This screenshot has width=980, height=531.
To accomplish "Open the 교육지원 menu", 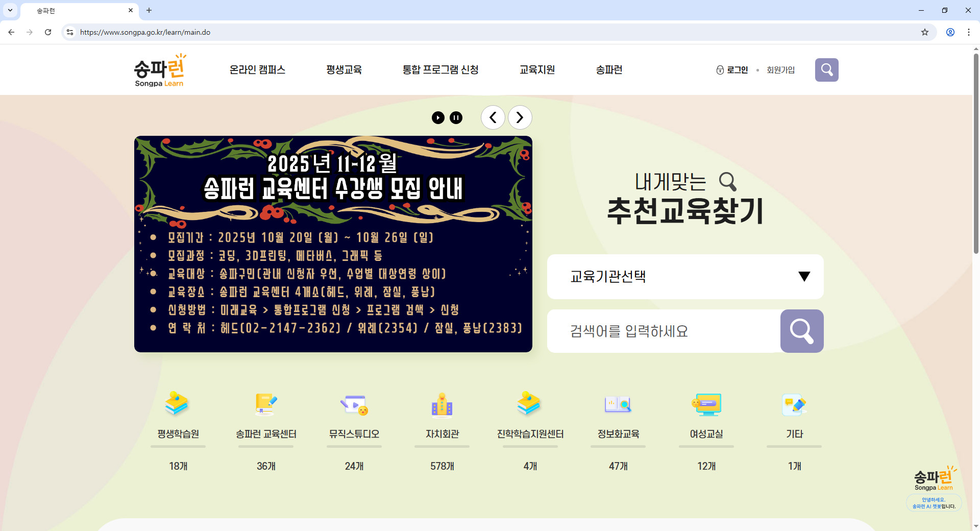I will 537,69.
